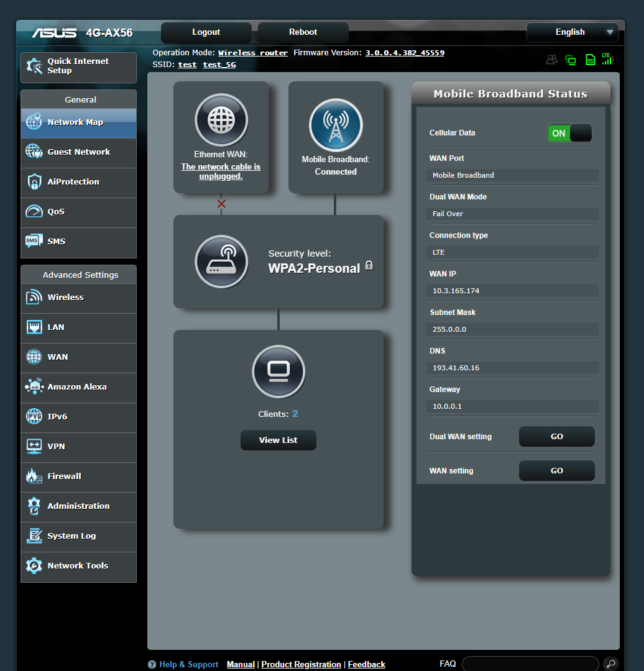Click GO next to Dual WAN setting
Viewport: 644px width, 671px height.
pyautogui.click(x=556, y=437)
